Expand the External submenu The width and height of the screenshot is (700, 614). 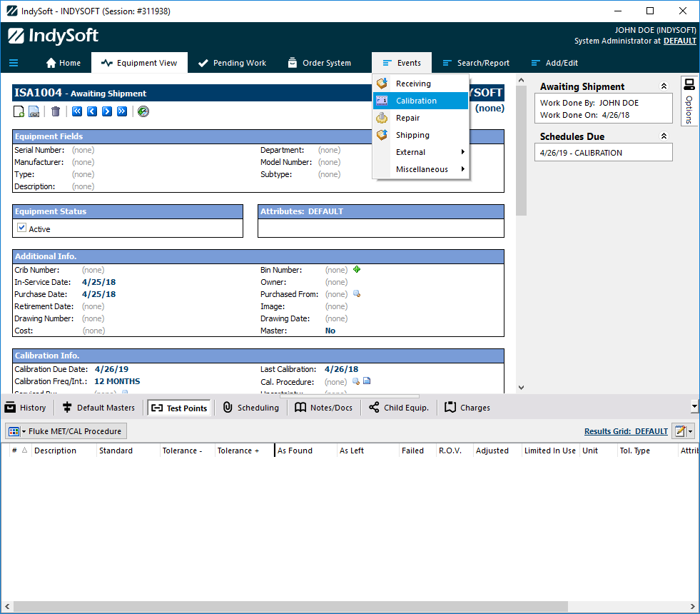point(421,152)
